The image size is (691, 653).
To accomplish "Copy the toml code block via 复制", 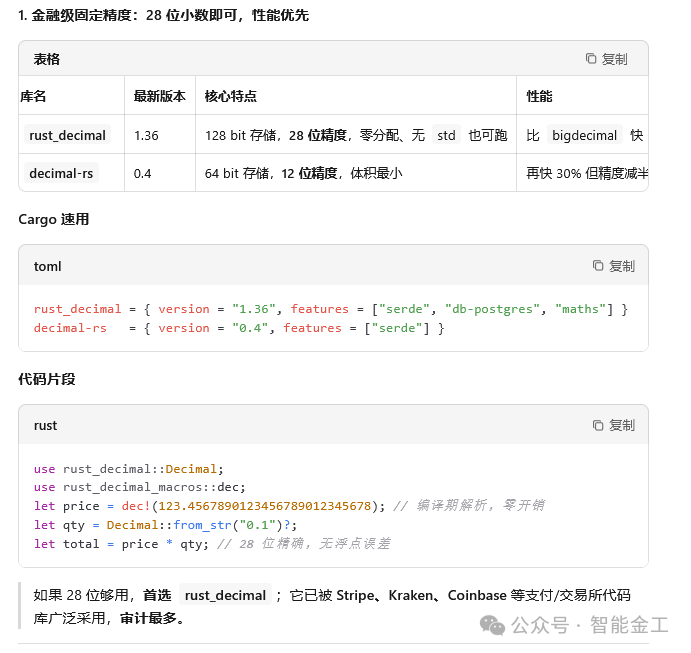I will [x=613, y=266].
